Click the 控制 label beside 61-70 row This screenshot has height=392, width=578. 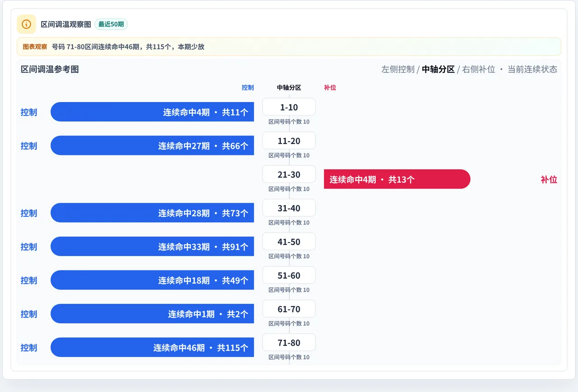29,314
